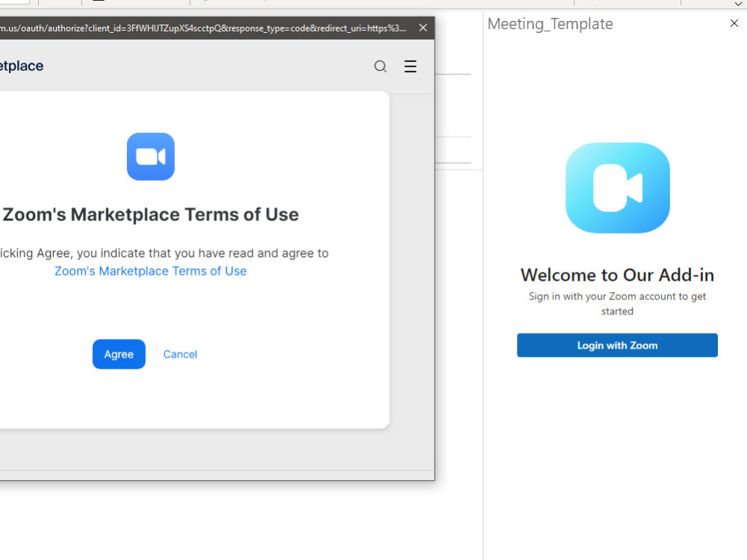Image resolution: width=747 pixels, height=560 pixels.
Task: Close the Meeting_Template task pane
Action: (x=734, y=23)
